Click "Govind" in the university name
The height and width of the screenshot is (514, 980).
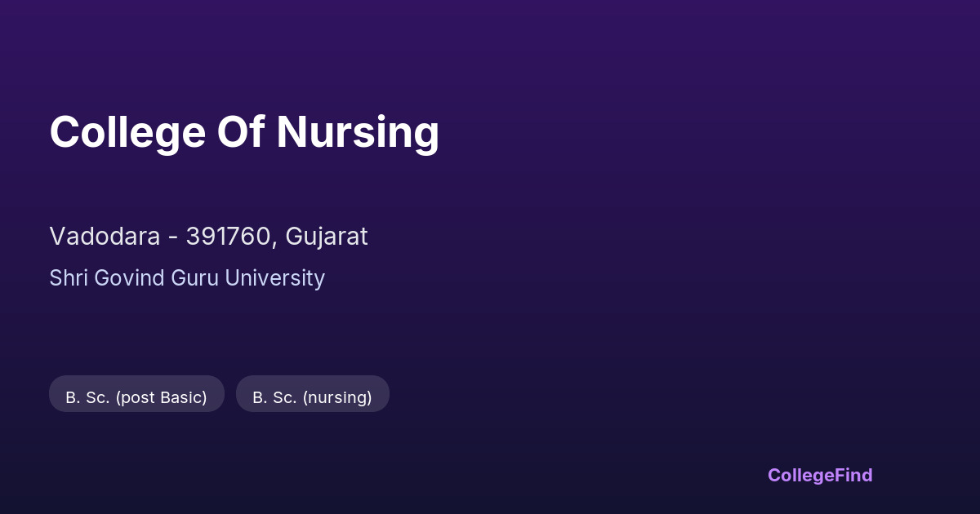(131, 278)
